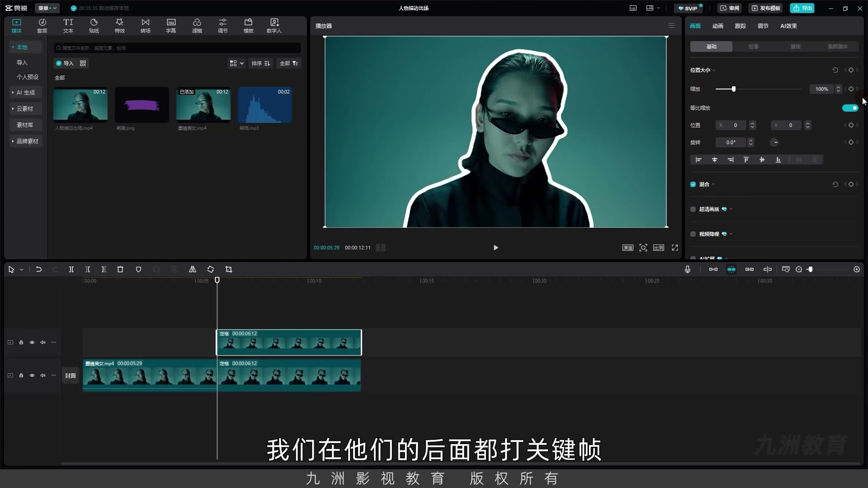The width and height of the screenshot is (868, 488).
Task: Open the 滤镜 filters panel
Action: [x=197, y=26]
